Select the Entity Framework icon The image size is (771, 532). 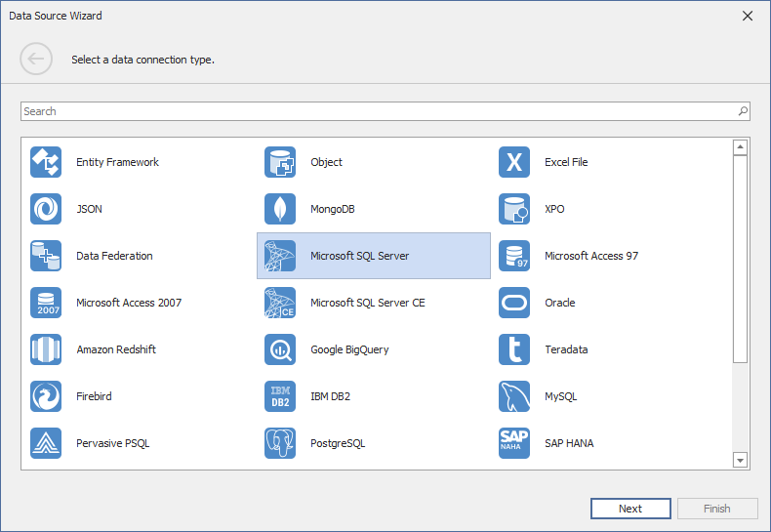tap(46, 162)
